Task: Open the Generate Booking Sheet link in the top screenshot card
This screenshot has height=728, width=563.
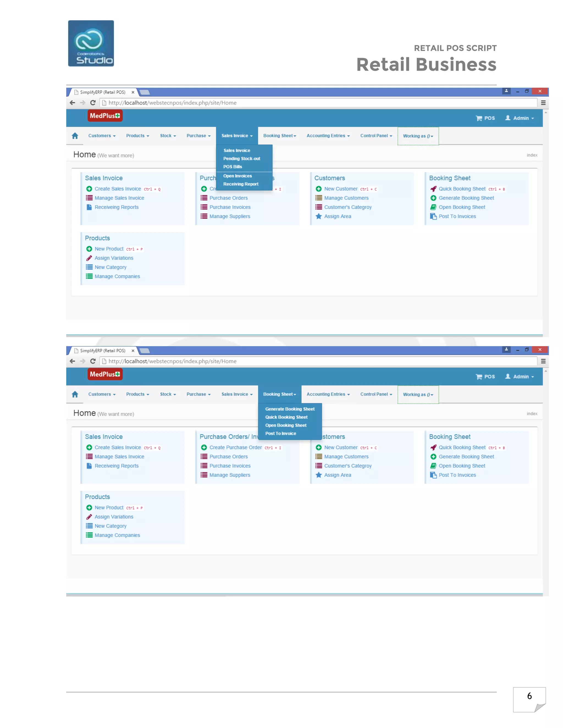Action: click(x=466, y=198)
